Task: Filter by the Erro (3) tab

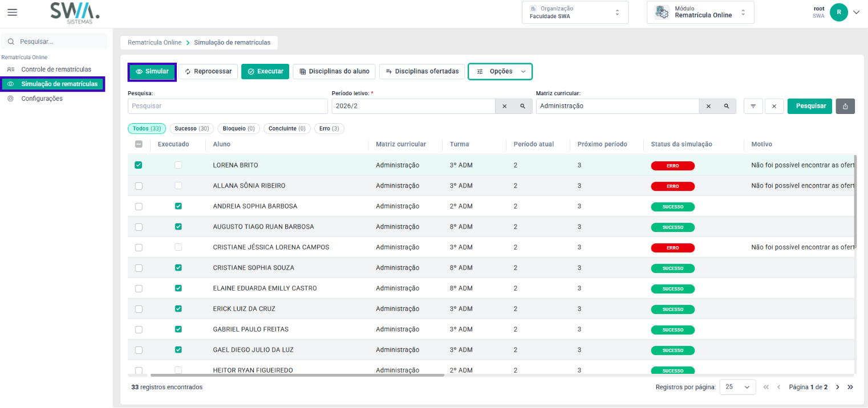Action: pos(329,129)
